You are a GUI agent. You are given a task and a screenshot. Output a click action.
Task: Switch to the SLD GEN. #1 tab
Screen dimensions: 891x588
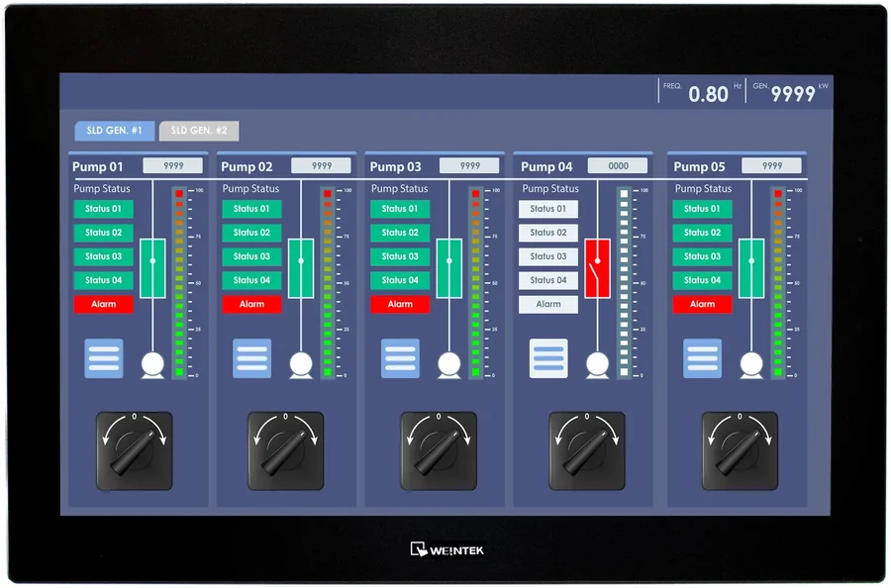point(115,131)
